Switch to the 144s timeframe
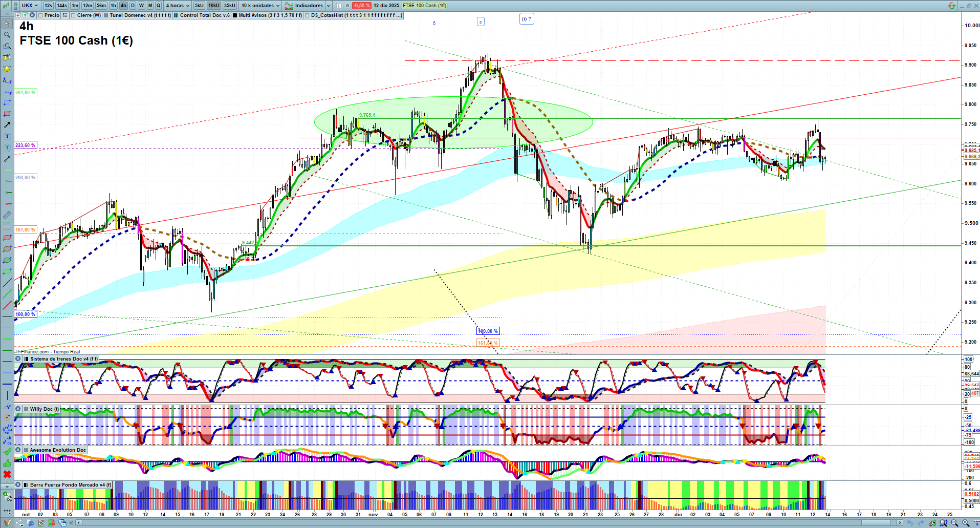This screenshot has width=980, height=528. click(x=62, y=6)
